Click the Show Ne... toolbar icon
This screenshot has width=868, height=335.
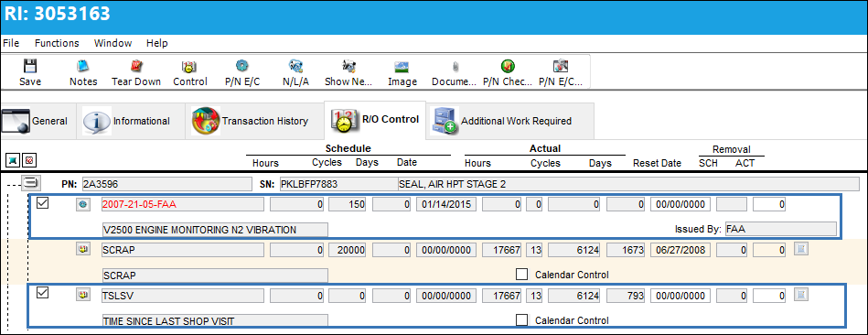point(348,67)
